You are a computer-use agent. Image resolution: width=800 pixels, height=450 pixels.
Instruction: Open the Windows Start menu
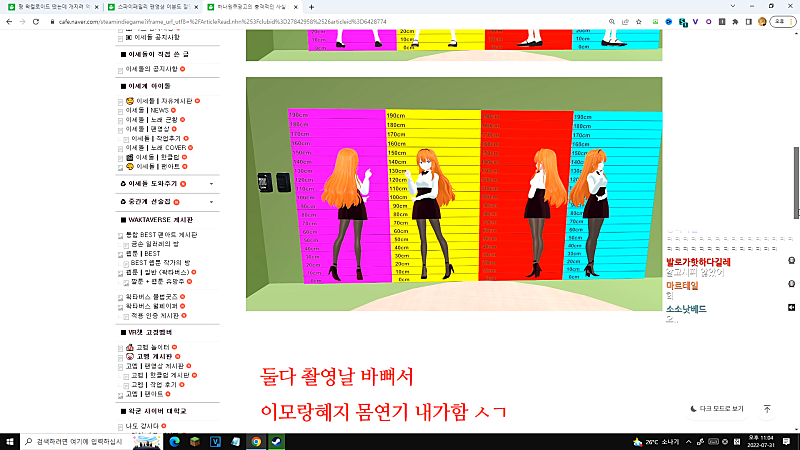point(10,441)
